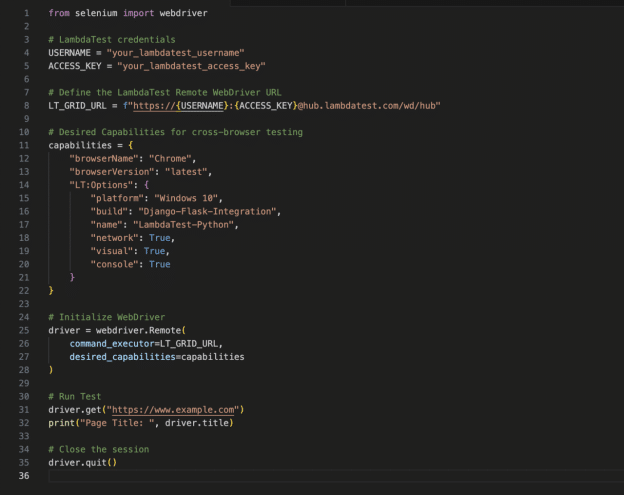This screenshot has width=624, height=495.
Task: Click line number 1 in the gutter
Action: [27, 13]
